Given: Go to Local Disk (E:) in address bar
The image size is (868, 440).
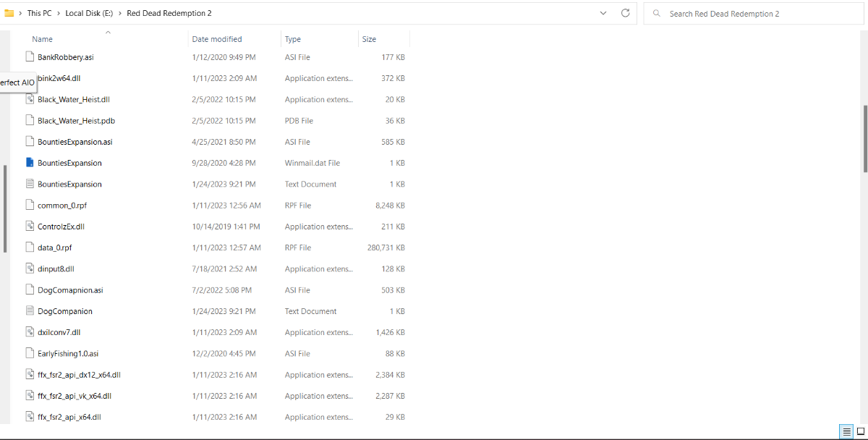Looking at the screenshot, I should pos(88,14).
